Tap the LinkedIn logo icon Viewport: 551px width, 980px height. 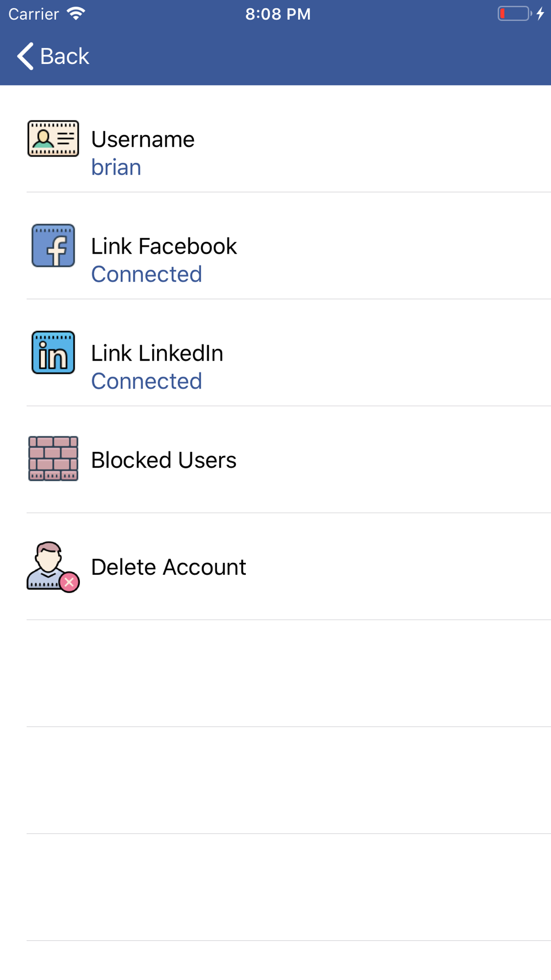[53, 352]
